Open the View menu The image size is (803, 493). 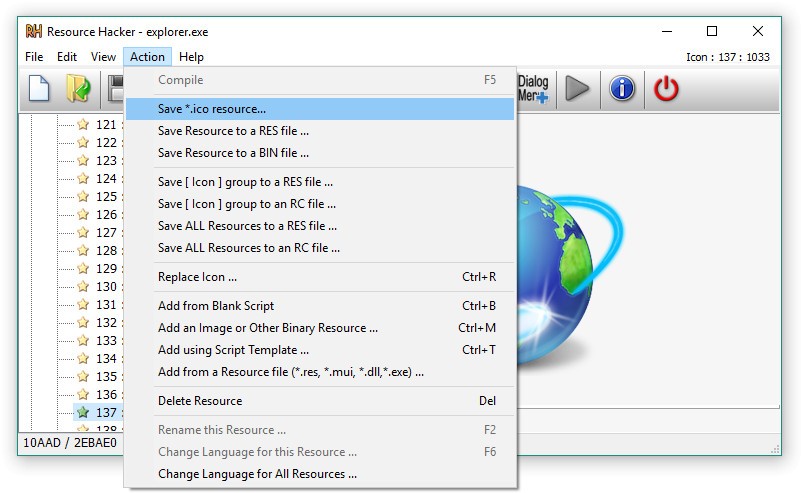[x=103, y=57]
